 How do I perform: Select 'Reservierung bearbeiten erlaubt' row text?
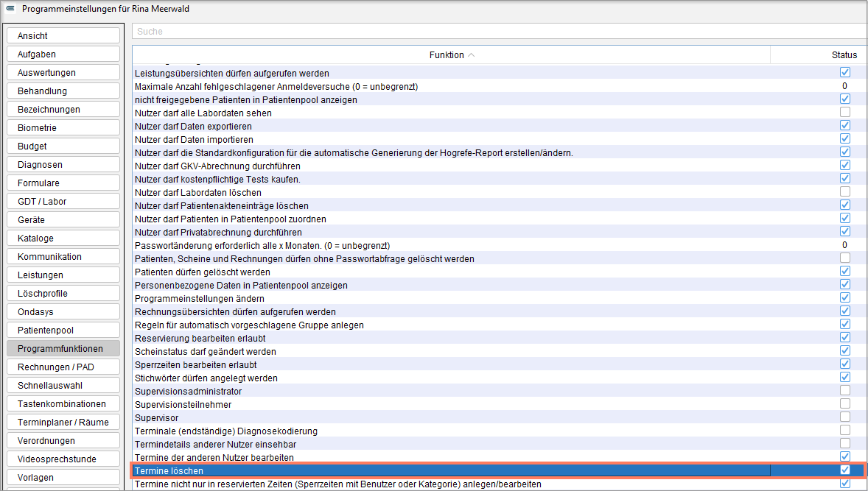[200, 339]
